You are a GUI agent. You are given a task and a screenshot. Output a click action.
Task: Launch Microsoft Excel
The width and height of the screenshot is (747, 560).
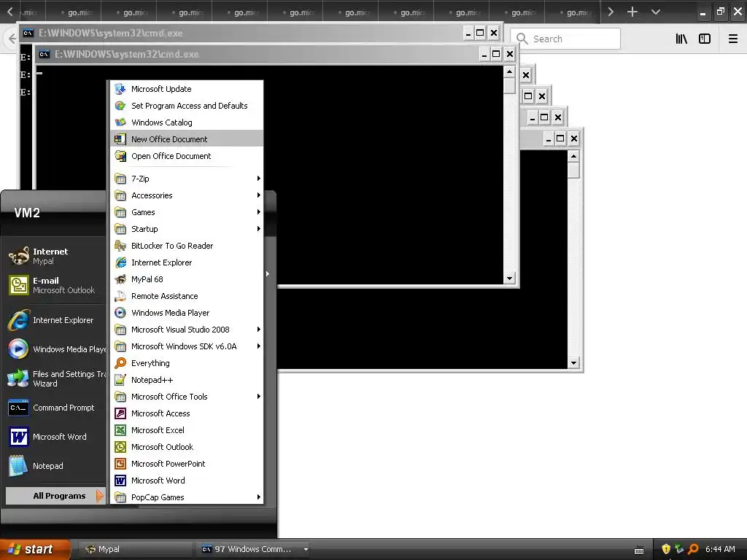(187, 430)
